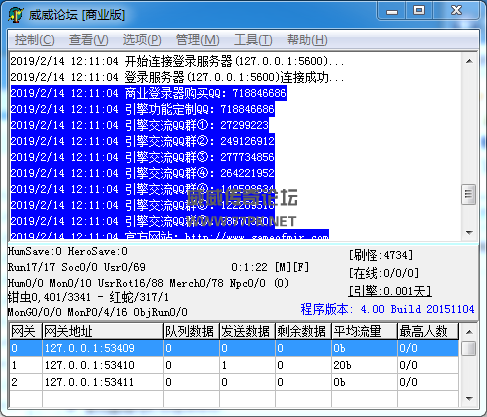Click gateway table scrollbar up arrow
The image size is (487, 417).
(x=469, y=332)
